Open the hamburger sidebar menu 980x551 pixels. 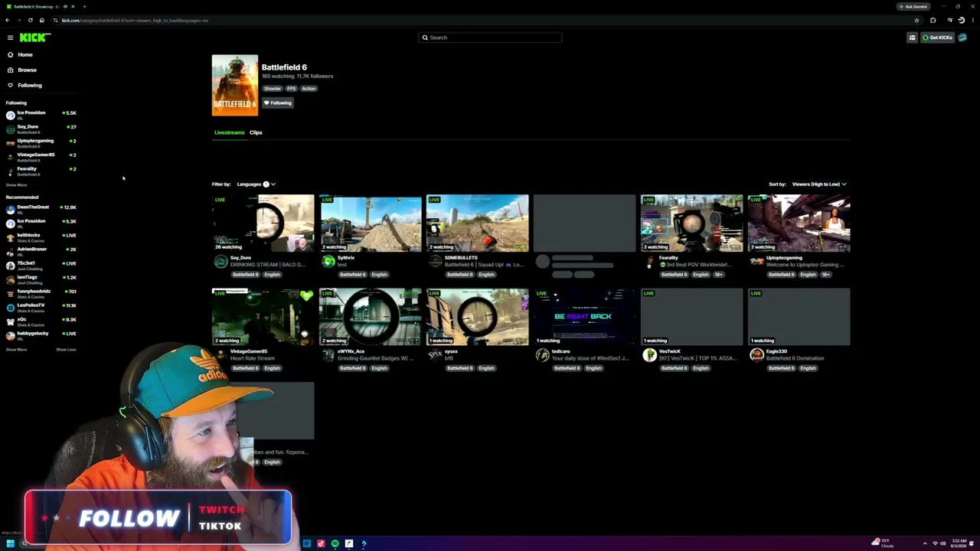click(10, 37)
